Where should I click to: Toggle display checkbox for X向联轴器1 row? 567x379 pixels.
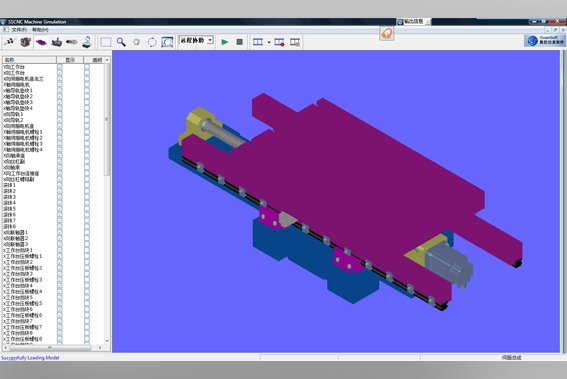(x=60, y=233)
